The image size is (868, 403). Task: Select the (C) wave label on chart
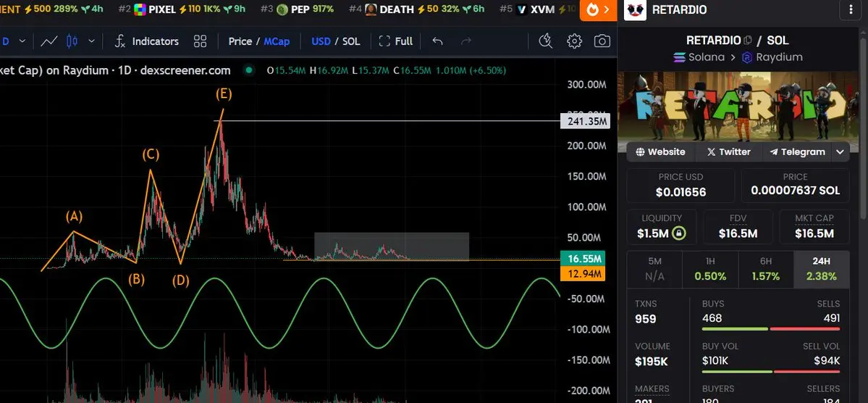tap(151, 154)
